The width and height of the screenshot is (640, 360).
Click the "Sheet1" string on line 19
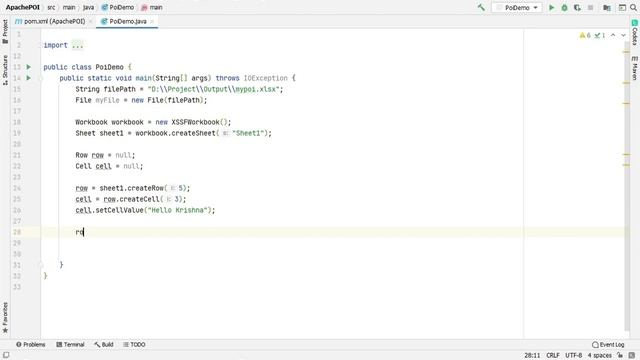pyautogui.click(x=248, y=133)
